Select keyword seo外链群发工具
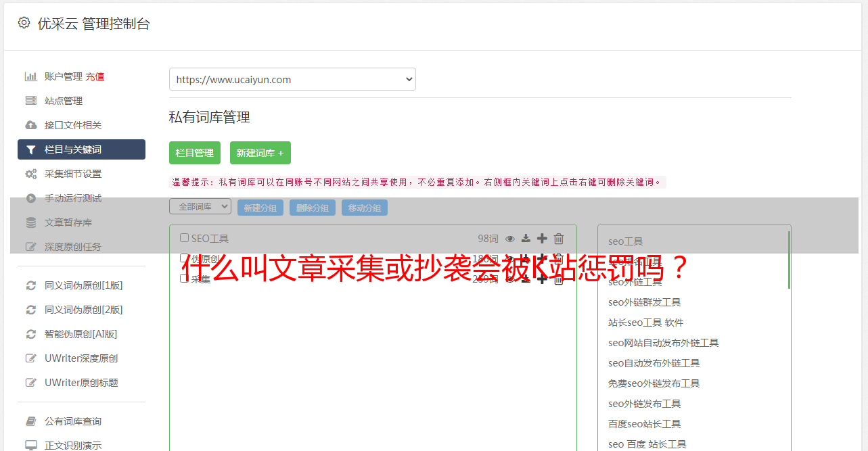The width and height of the screenshot is (868, 451). click(x=645, y=302)
